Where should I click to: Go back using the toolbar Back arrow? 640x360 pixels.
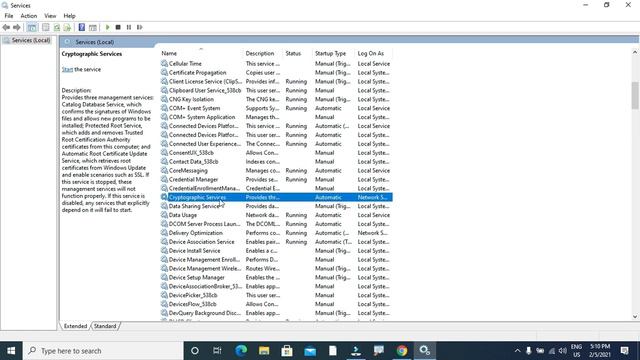click(x=6, y=27)
